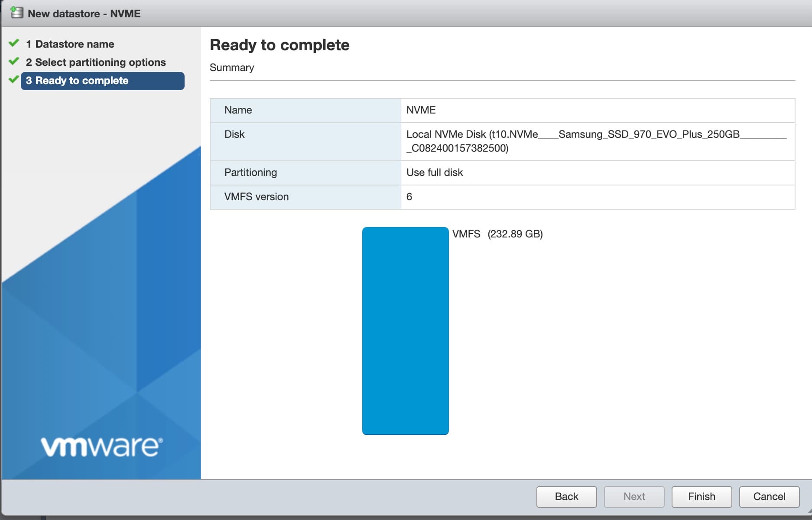Go to step 2 Select partitioning options
Image resolution: width=812 pixels, height=520 pixels.
pos(96,62)
